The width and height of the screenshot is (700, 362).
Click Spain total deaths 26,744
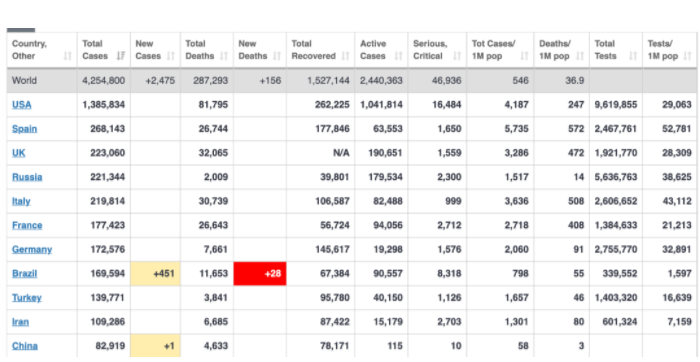[213, 129]
